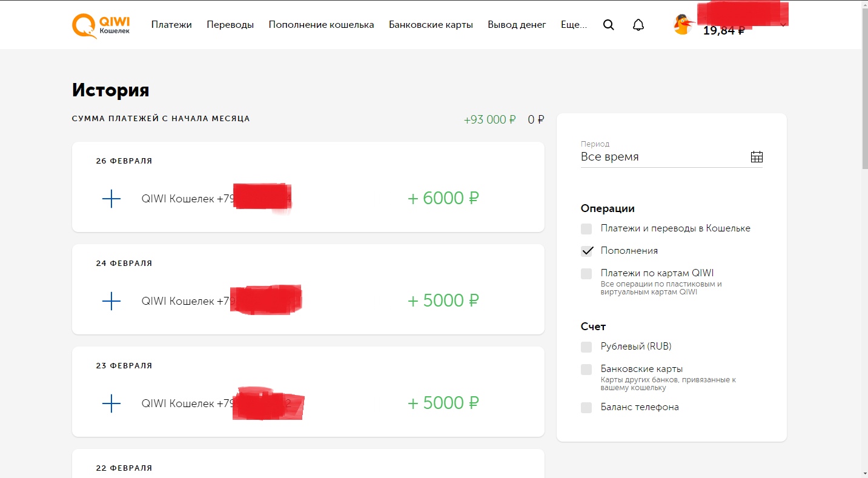Tick the Платежи по картам QIWI checkbox
This screenshot has height=478, width=868.
(x=586, y=274)
